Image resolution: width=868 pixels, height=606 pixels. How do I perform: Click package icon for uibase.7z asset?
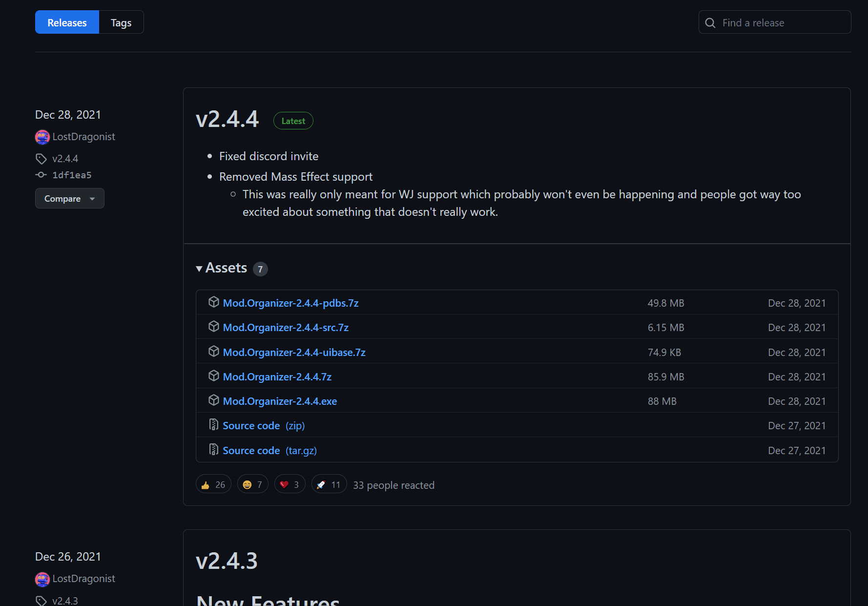point(214,352)
